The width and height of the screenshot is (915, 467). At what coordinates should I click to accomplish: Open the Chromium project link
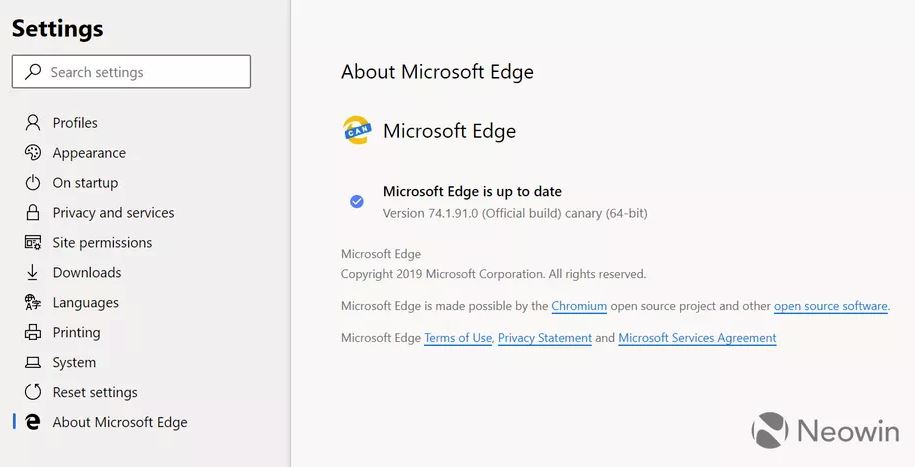click(x=579, y=306)
